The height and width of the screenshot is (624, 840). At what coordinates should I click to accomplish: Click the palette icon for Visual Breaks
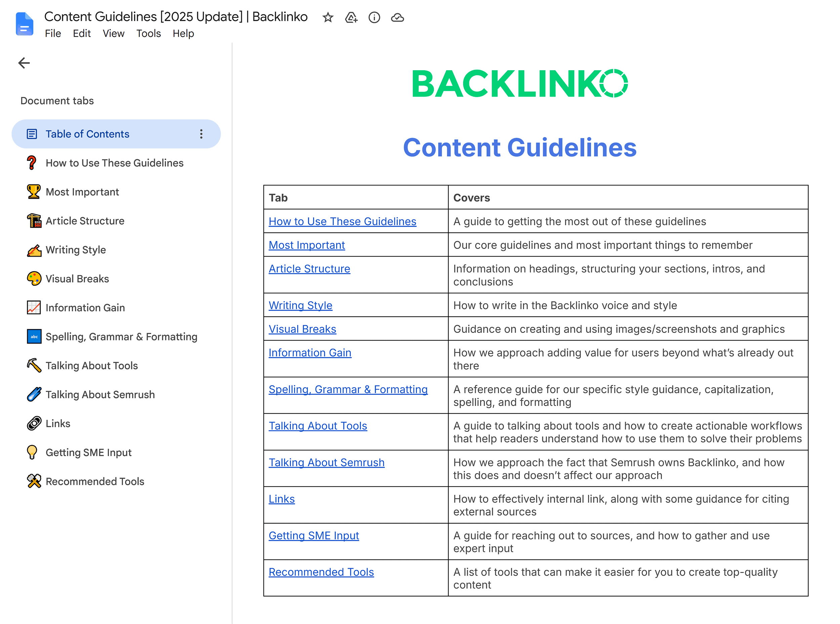click(x=34, y=278)
